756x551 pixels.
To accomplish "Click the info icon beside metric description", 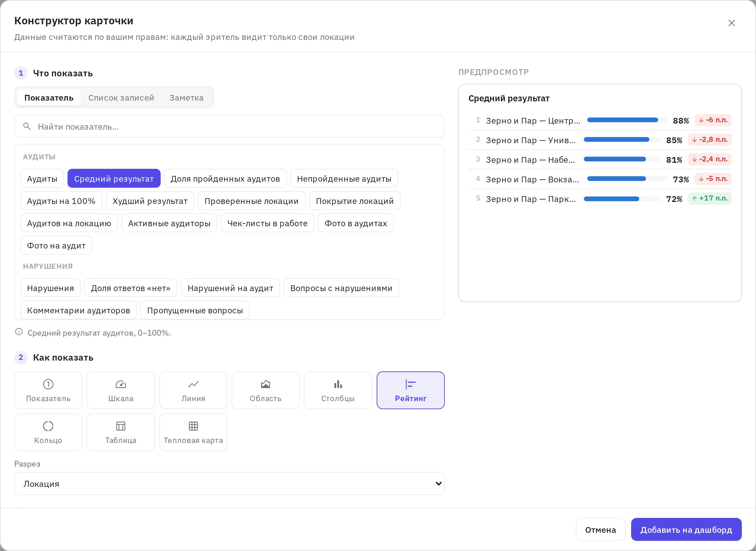I will (x=19, y=332).
